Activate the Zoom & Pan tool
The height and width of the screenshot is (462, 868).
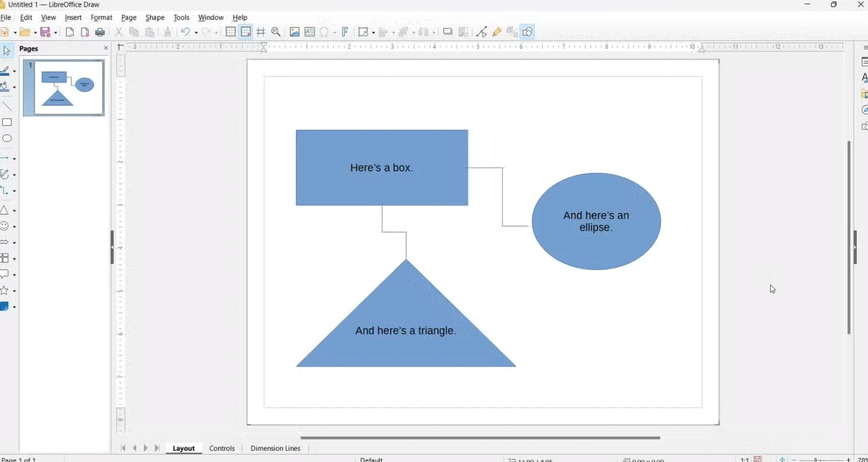click(x=276, y=32)
